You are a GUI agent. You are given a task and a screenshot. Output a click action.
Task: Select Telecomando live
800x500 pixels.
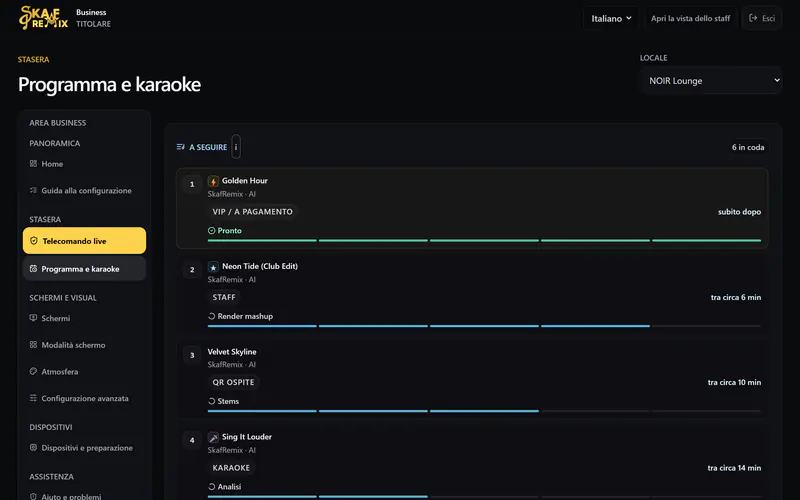coord(84,241)
